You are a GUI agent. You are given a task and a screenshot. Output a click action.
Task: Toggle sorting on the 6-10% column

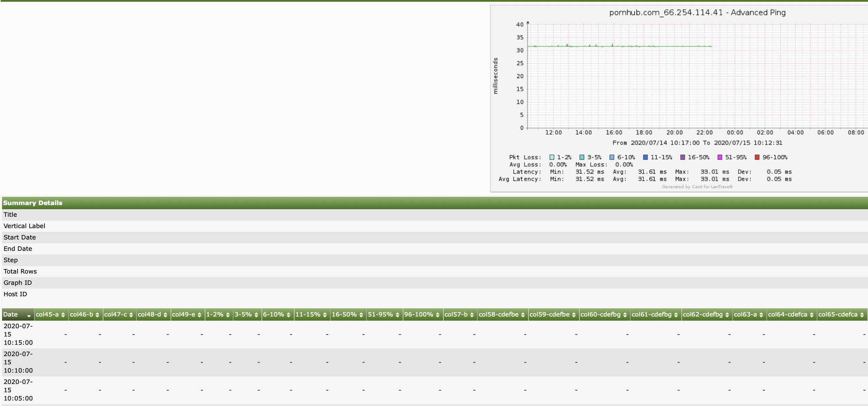288,314
